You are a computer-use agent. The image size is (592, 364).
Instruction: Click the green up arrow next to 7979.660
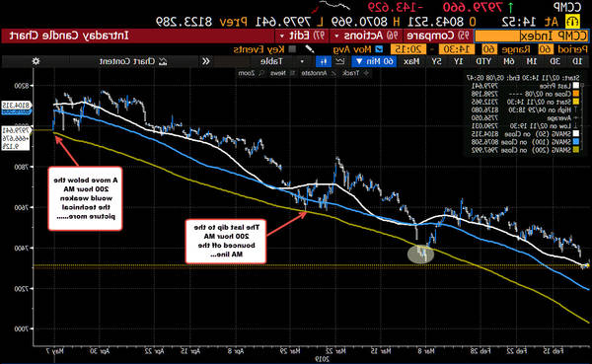click(x=510, y=7)
